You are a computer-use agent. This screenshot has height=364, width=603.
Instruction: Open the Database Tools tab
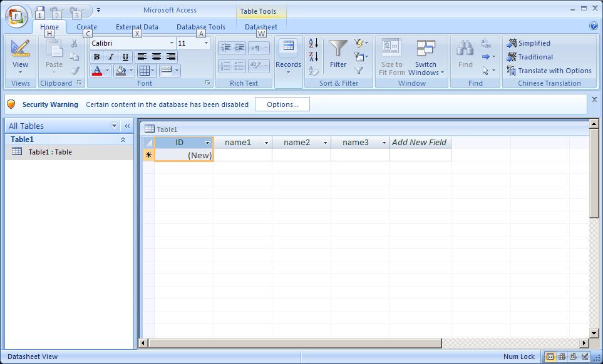point(201,27)
